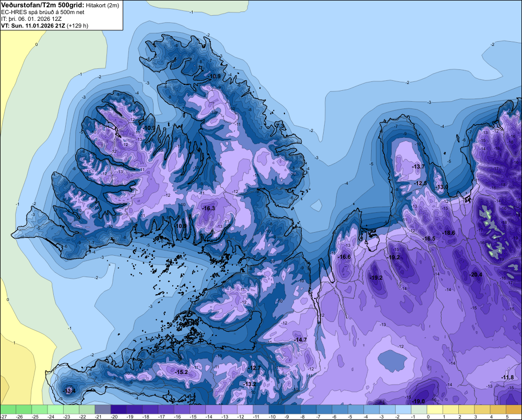Click the legend swatch between -21 and -20

point(103,409)
